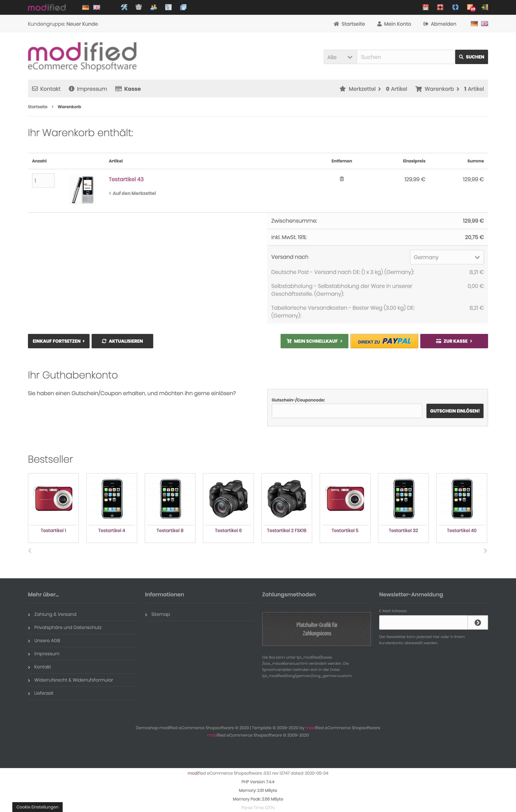Open the Testartikel 6 camera thumbnail

pos(228,498)
